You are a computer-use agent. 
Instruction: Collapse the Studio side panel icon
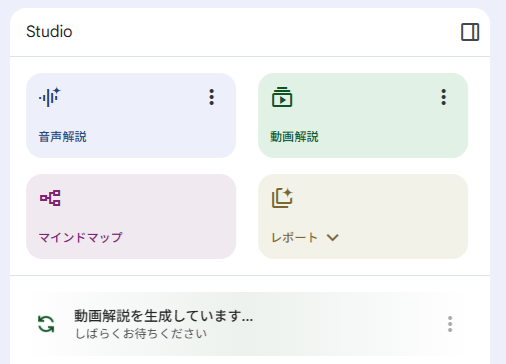pyautogui.click(x=470, y=32)
